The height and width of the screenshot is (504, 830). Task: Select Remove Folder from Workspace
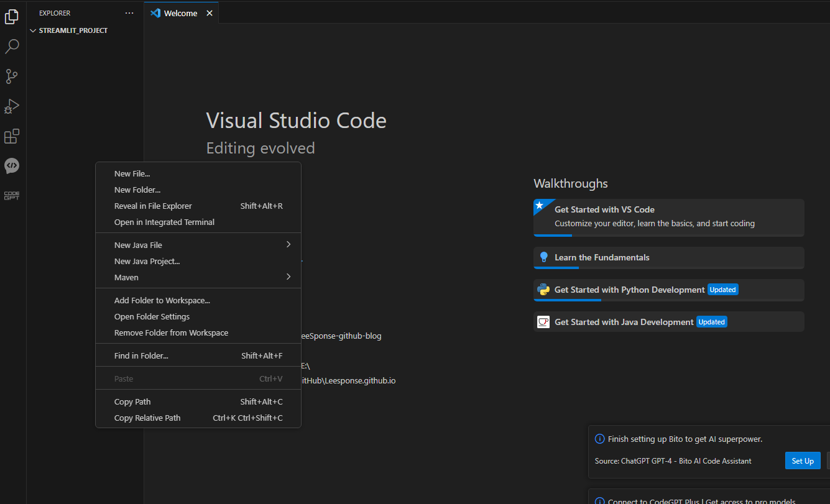[x=198, y=333]
